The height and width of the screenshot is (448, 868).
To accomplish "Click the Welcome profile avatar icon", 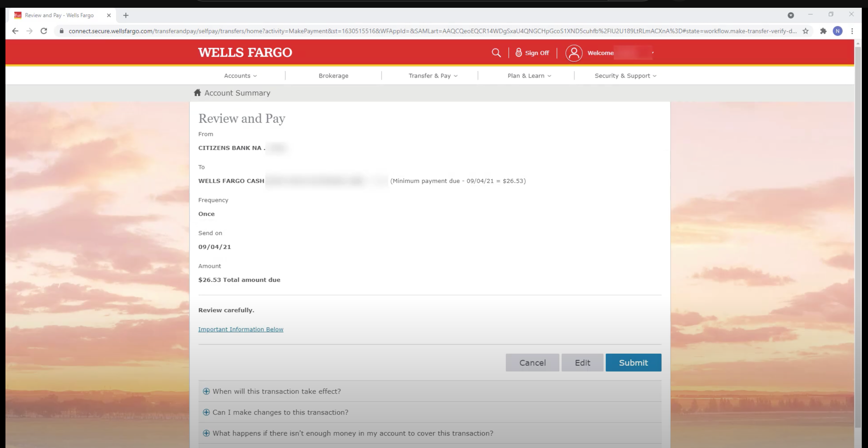I will click(574, 53).
